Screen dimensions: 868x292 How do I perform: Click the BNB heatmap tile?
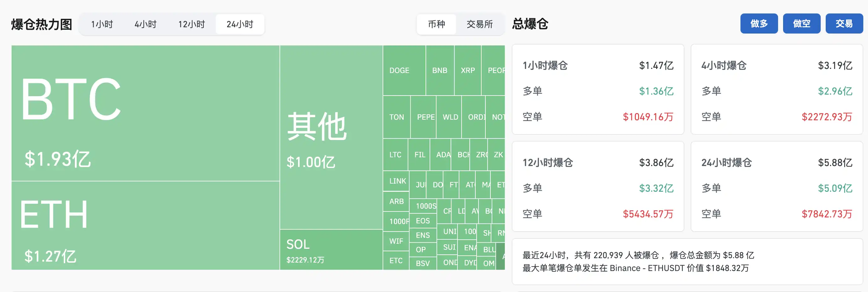click(x=440, y=70)
